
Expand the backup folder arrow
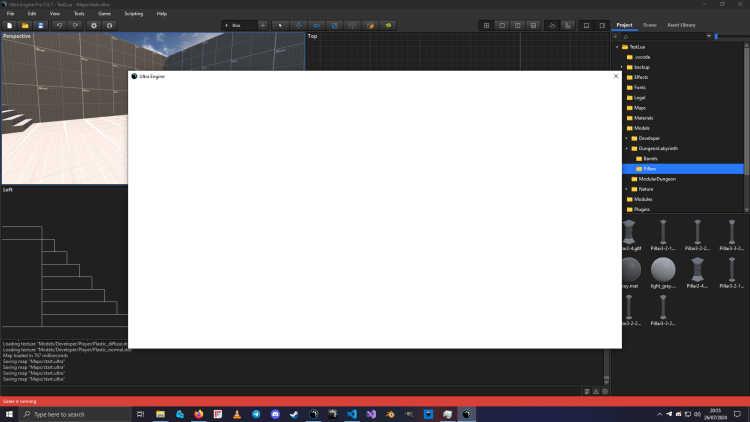pyautogui.click(x=622, y=67)
